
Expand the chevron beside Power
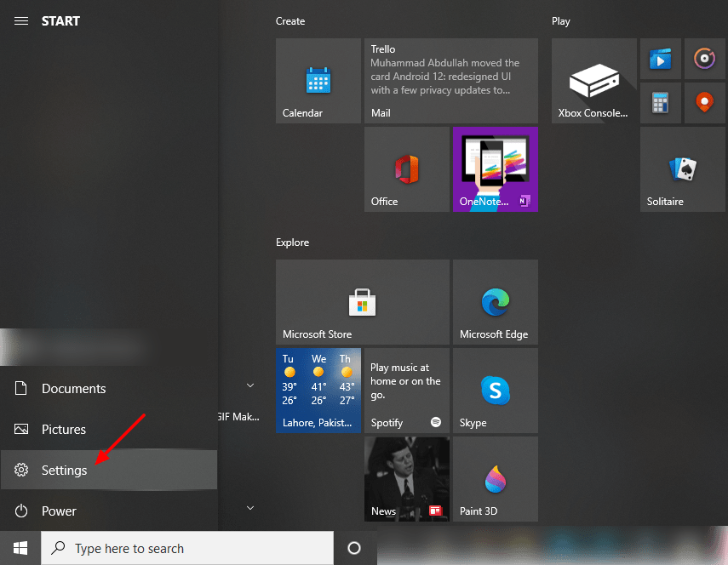(250, 508)
